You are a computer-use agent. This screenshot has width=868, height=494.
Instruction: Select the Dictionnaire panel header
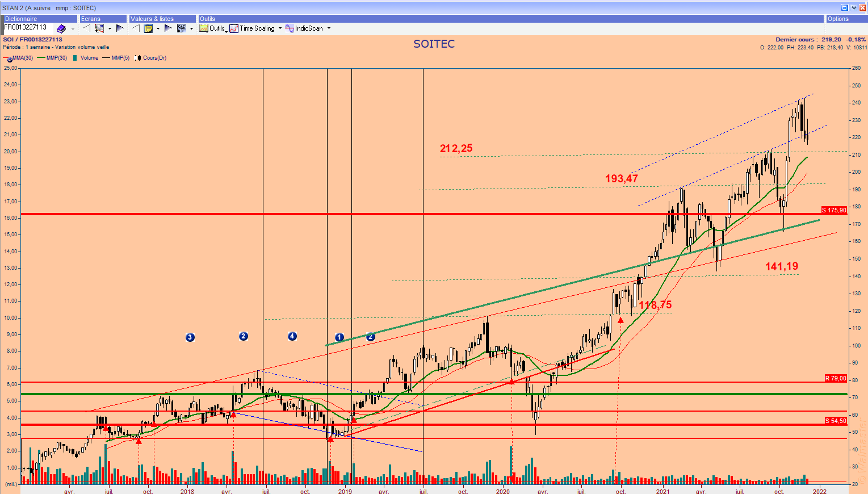point(40,19)
